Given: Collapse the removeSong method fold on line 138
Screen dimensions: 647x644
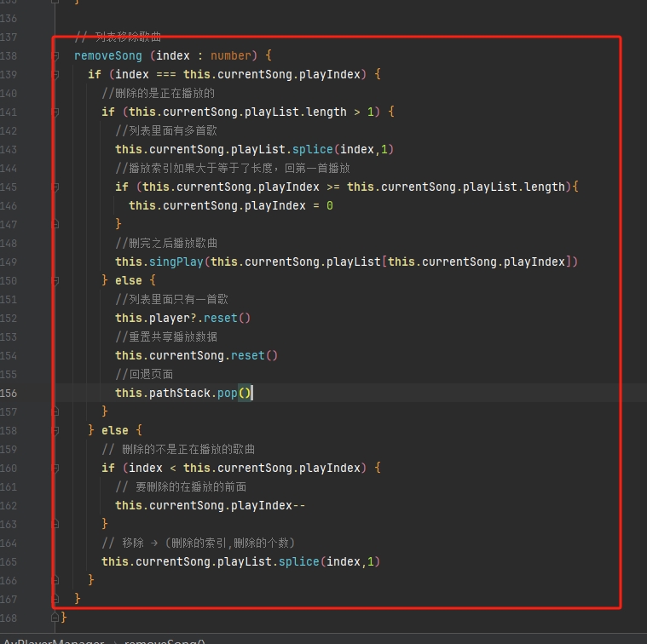Looking at the screenshot, I should pyautogui.click(x=56, y=56).
